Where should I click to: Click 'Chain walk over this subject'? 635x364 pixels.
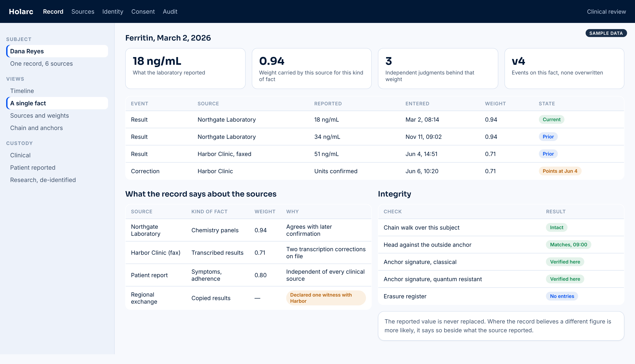pyautogui.click(x=421, y=227)
